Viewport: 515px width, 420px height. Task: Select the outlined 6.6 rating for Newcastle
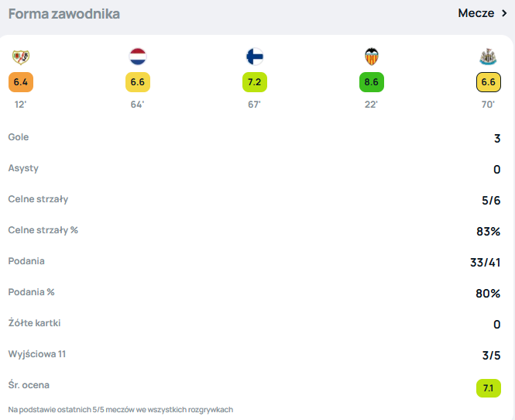click(489, 82)
